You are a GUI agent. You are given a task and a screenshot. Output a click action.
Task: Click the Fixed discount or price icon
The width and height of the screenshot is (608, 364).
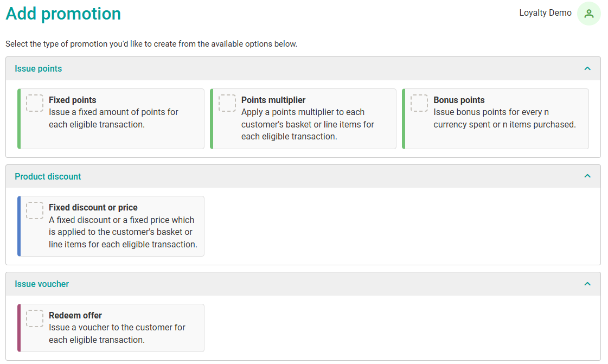tap(35, 210)
